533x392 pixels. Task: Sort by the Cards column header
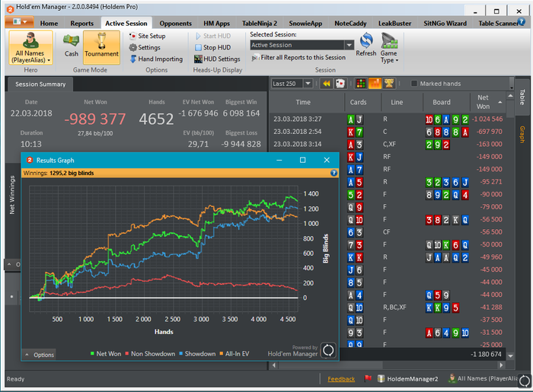point(358,102)
